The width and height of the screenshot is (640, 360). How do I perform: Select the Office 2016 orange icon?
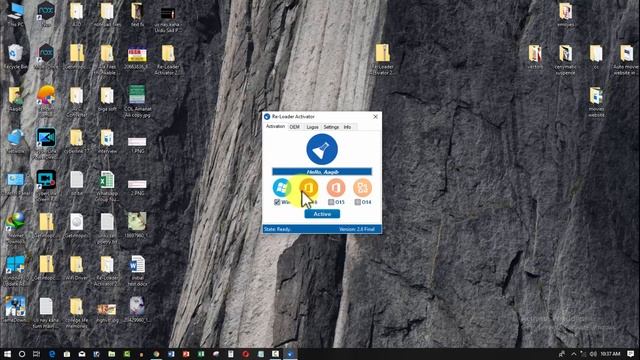309,188
